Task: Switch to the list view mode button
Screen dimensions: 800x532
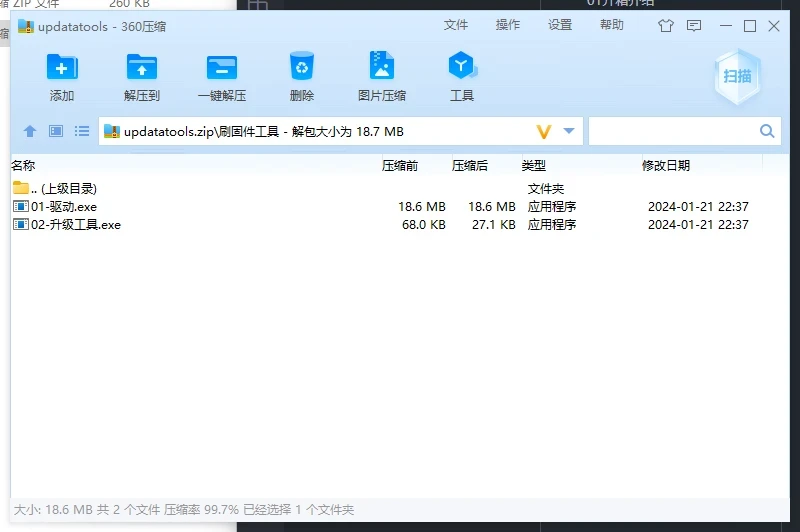Action: [82, 131]
